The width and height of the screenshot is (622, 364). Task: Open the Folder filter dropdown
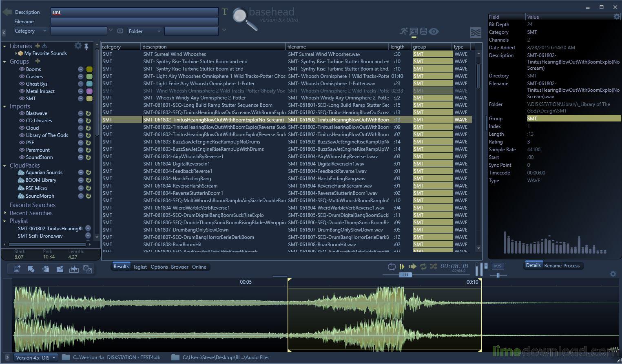[x=145, y=31]
